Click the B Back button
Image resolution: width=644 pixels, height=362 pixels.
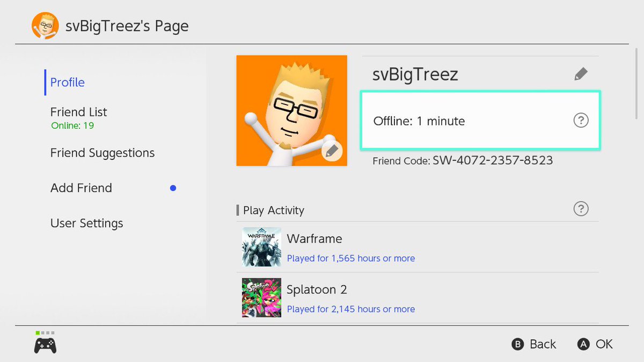click(x=534, y=344)
